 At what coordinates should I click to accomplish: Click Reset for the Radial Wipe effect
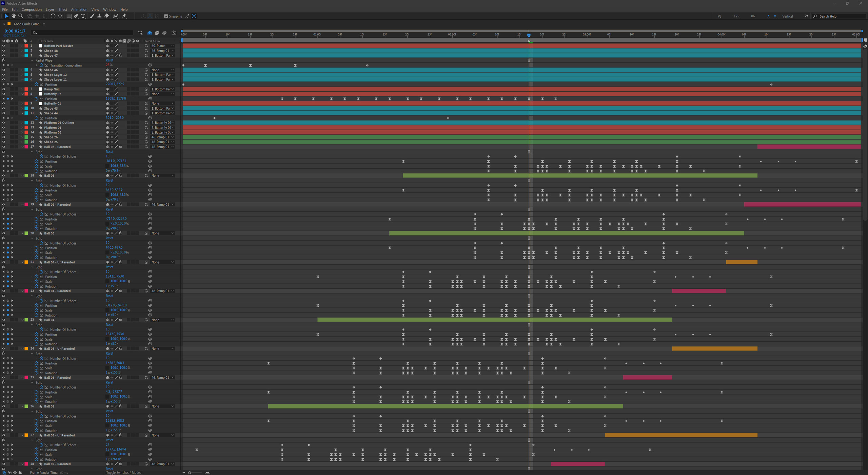(x=109, y=60)
